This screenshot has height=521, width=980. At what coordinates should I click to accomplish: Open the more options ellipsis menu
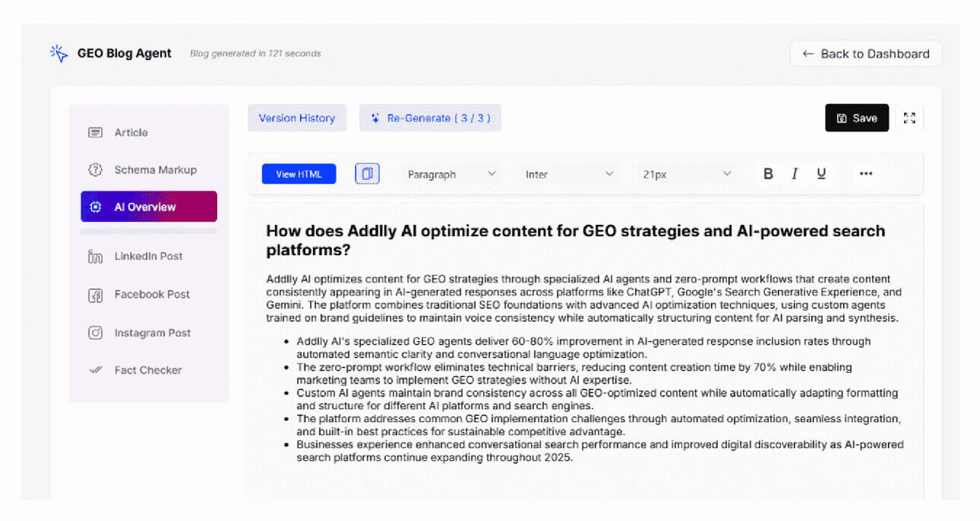tap(866, 174)
